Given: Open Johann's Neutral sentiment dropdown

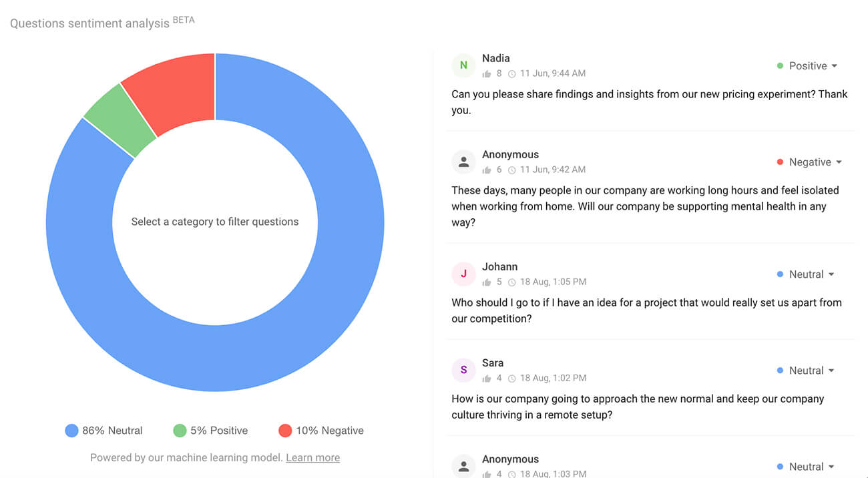Looking at the screenshot, I should [x=807, y=274].
